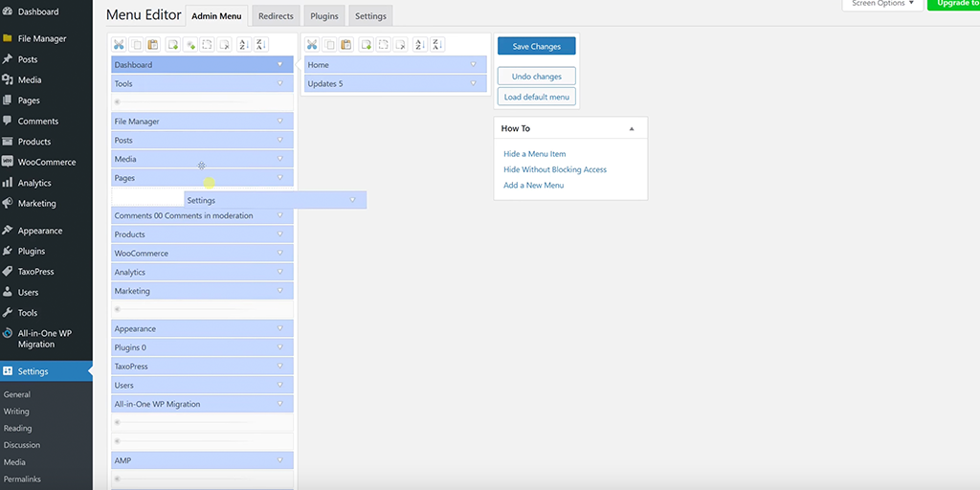Select the Users item in editor list
This screenshot has height=490, width=980.
coord(202,385)
